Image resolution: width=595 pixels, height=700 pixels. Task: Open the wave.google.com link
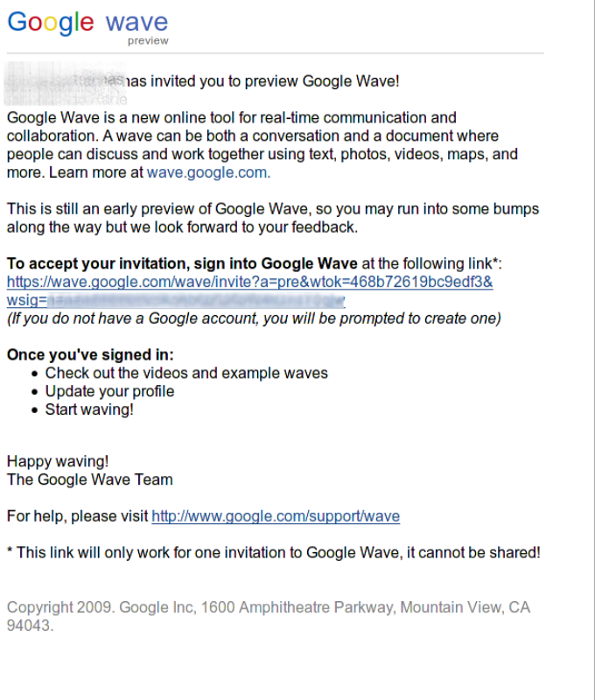point(208,172)
